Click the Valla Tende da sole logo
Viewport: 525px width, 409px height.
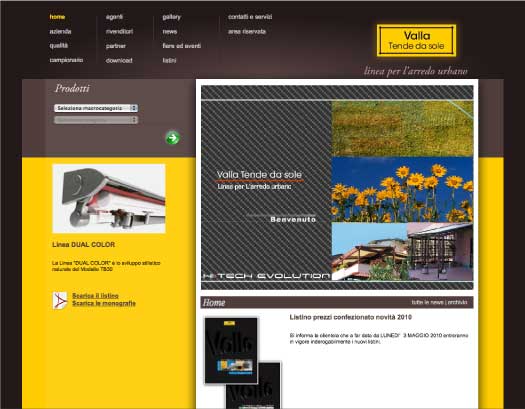point(416,40)
